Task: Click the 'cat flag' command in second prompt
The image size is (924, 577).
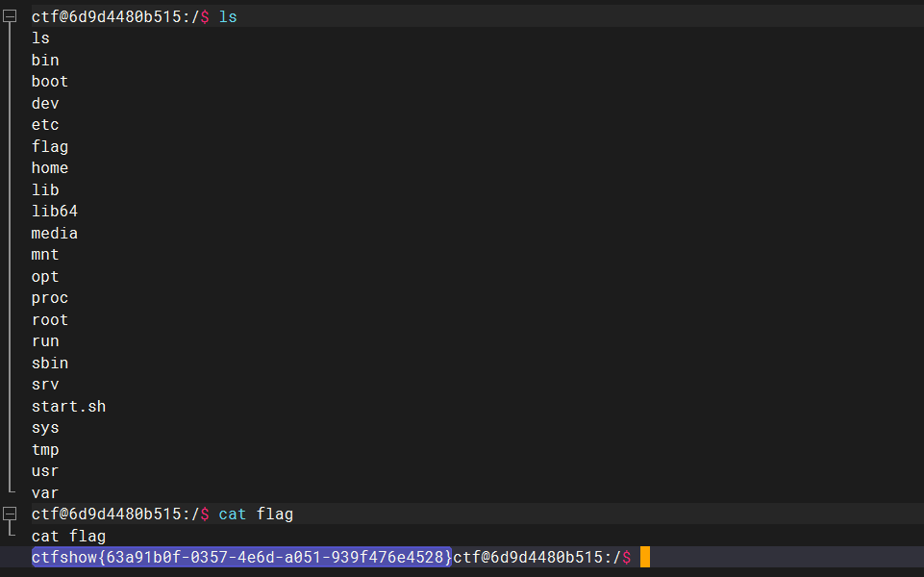Action: [256, 514]
